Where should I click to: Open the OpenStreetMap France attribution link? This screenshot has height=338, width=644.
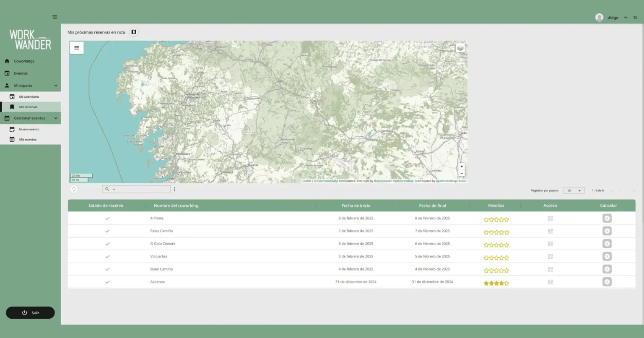click(451, 181)
